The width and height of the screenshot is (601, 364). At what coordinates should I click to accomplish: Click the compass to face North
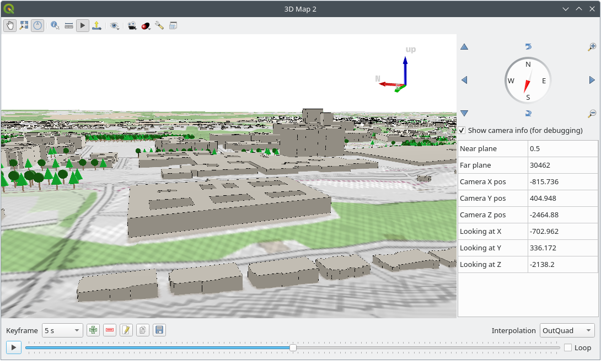pos(528,80)
